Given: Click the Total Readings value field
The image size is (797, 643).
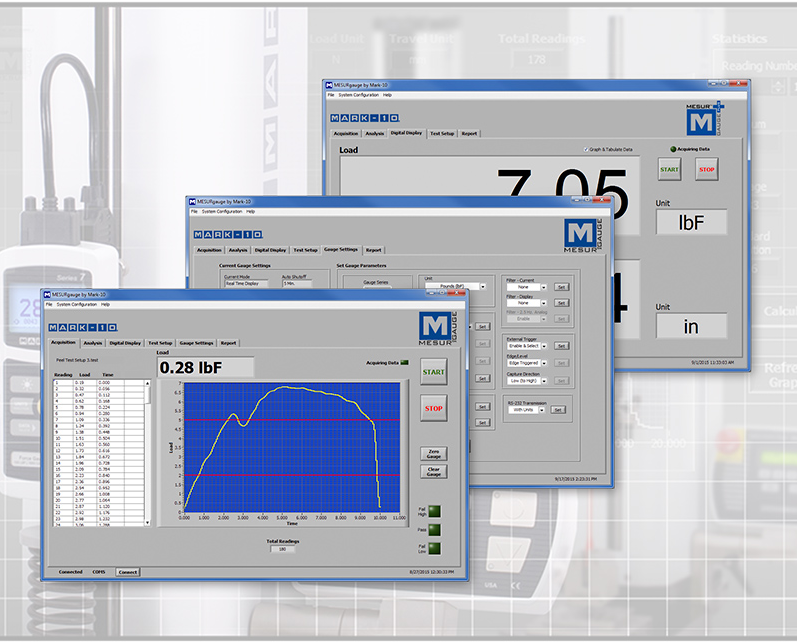Looking at the screenshot, I should 283,549.
